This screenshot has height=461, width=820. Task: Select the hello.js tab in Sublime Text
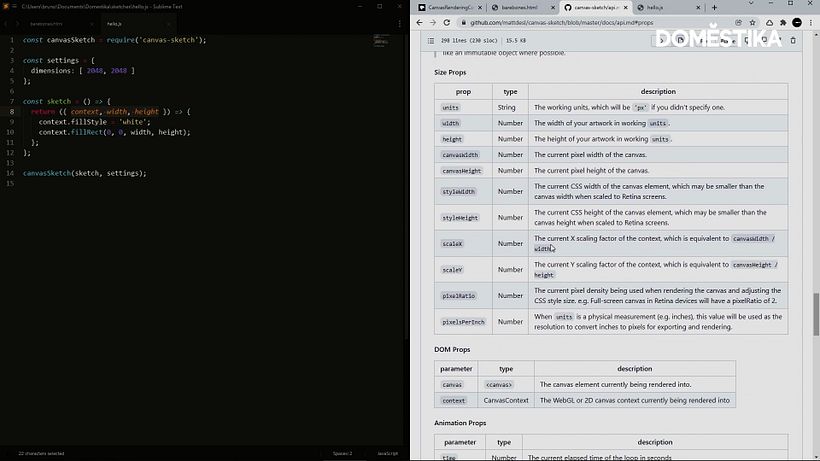pyautogui.click(x=114, y=24)
